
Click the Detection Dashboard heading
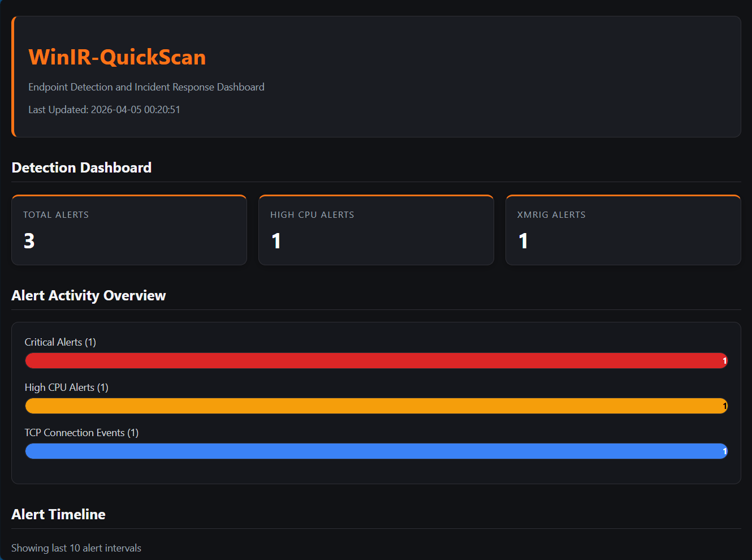click(81, 167)
